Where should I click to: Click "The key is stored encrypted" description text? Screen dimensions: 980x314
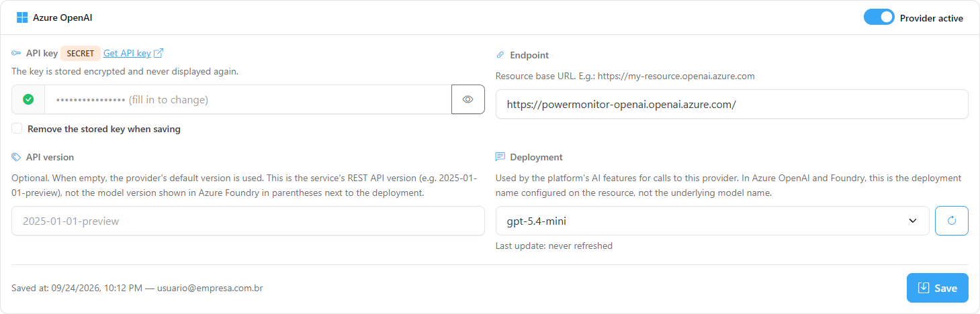125,71
